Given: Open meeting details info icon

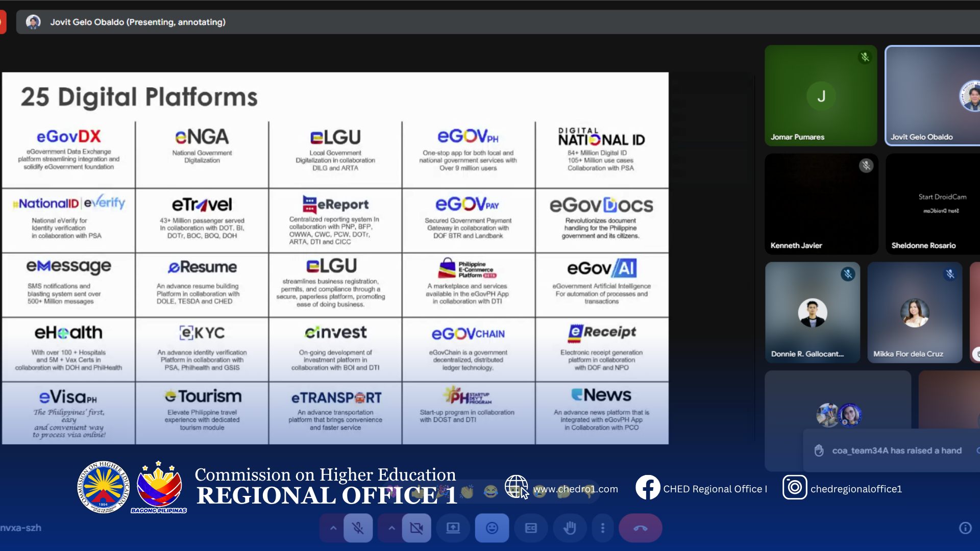Looking at the screenshot, I should coord(965,528).
